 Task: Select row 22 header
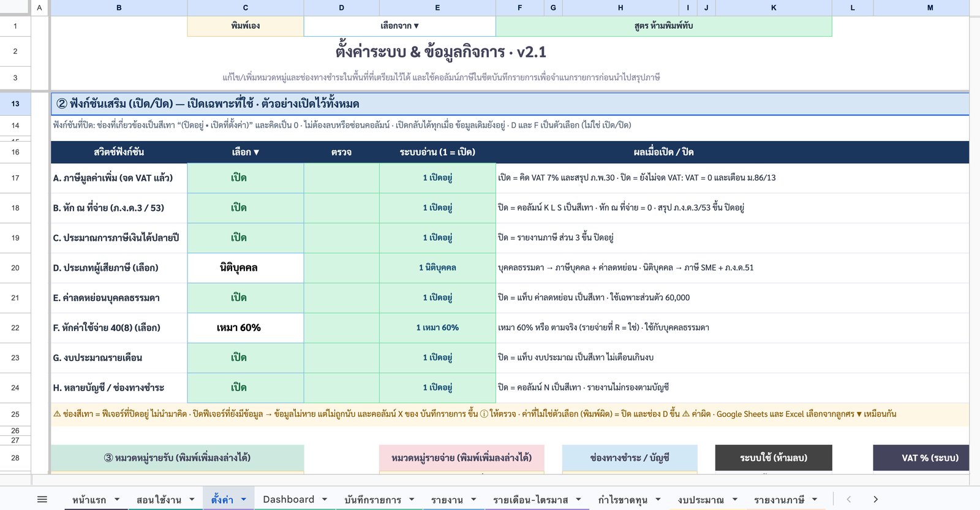click(x=15, y=328)
